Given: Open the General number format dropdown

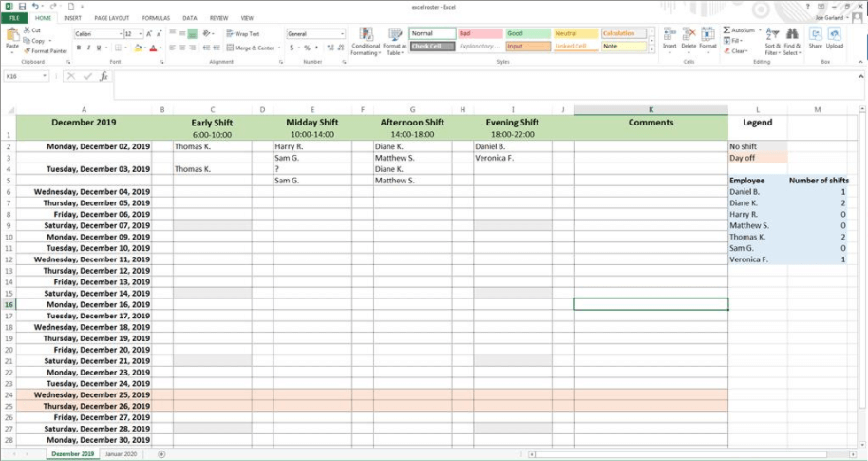Looking at the screenshot, I should (x=342, y=34).
